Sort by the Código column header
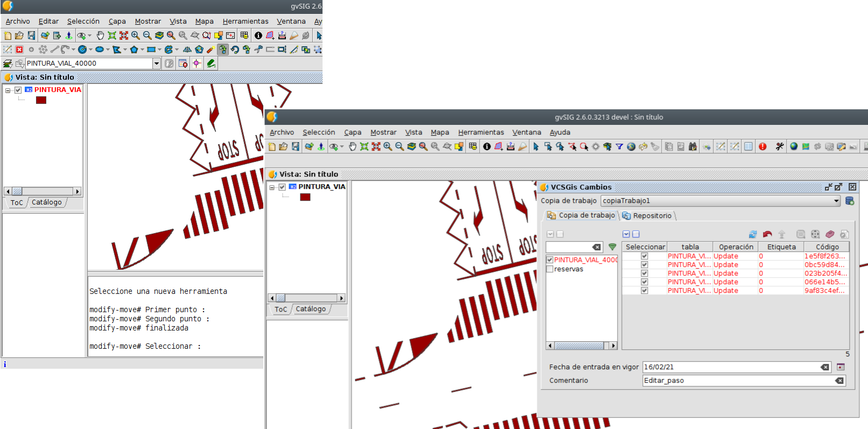 [x=827, y=247]
